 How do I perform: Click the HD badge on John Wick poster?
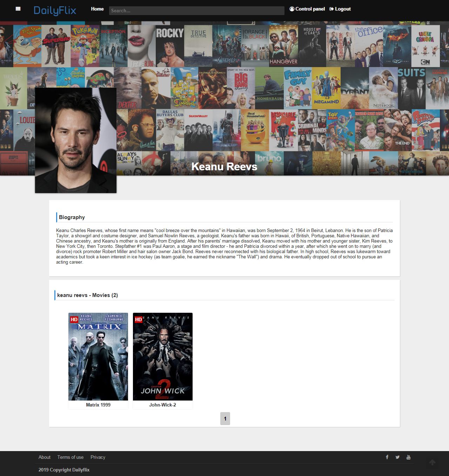pos(139,319)
